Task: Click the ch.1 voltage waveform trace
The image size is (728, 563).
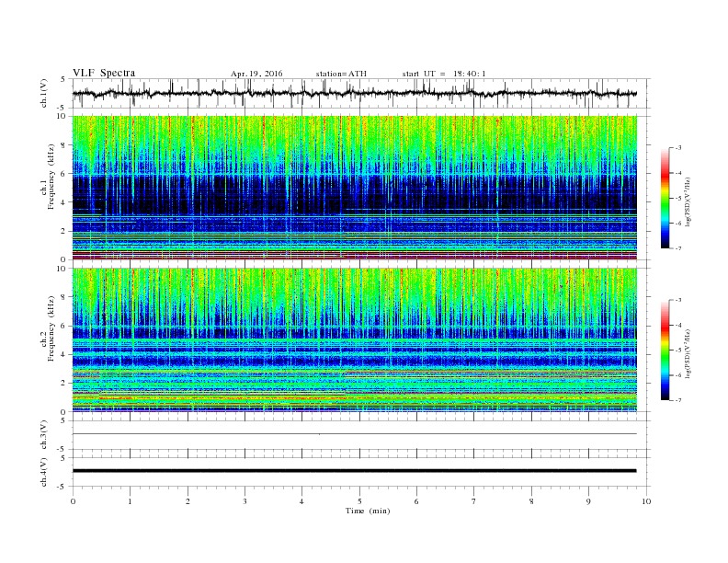Action: pos(354,93)
